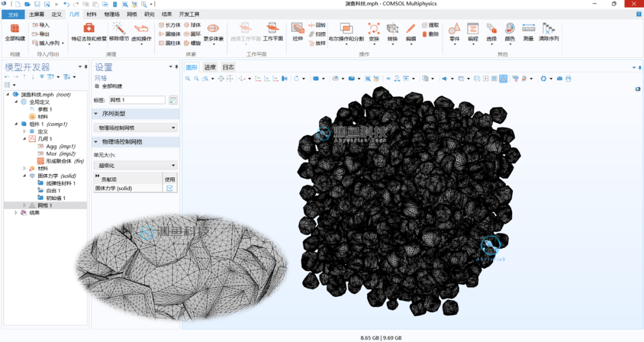Click the Undo arrow in quick access toolbar
The height and width of the screenshot is (342, 644).
tap(66, 4)
